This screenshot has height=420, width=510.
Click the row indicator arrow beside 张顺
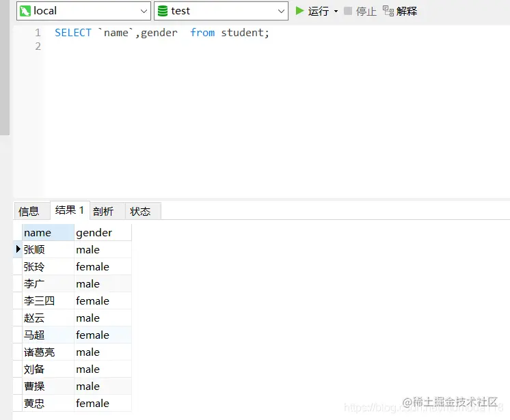coord(18,249)
